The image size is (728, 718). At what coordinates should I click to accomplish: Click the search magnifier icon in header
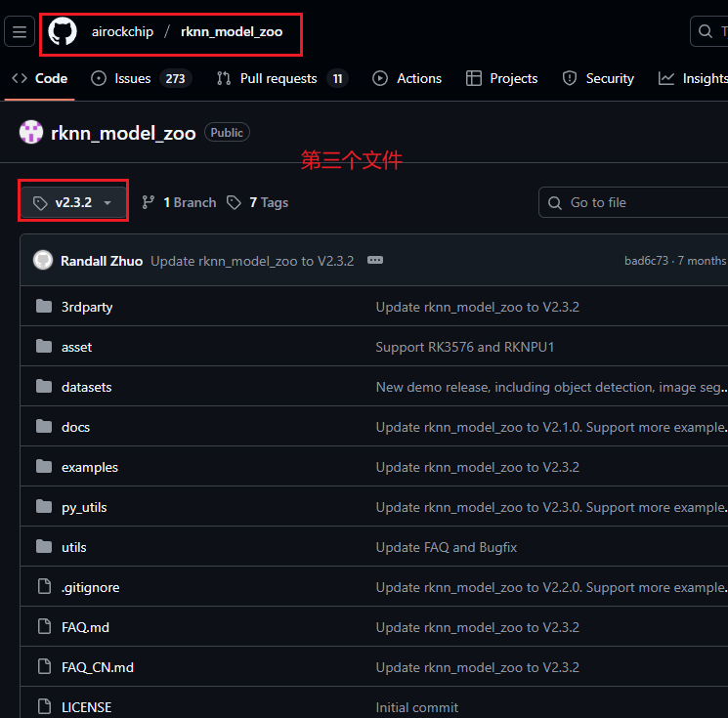click(706, 31)
